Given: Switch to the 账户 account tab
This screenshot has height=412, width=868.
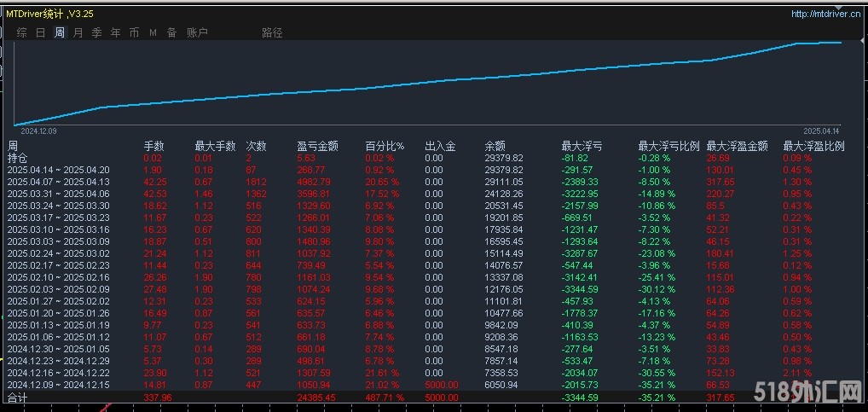Looking at the screenshot, I should 197,32.
